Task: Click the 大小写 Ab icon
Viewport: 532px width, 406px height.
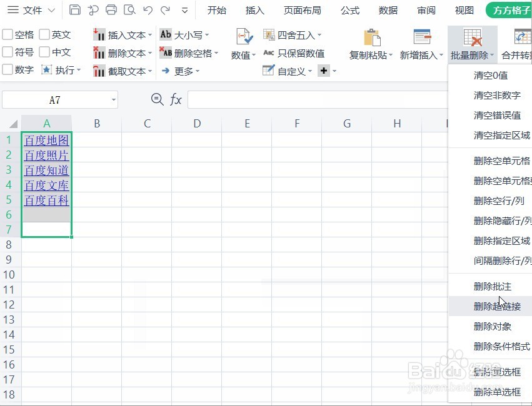Action: pyautogui.click(x=166, y=34)
